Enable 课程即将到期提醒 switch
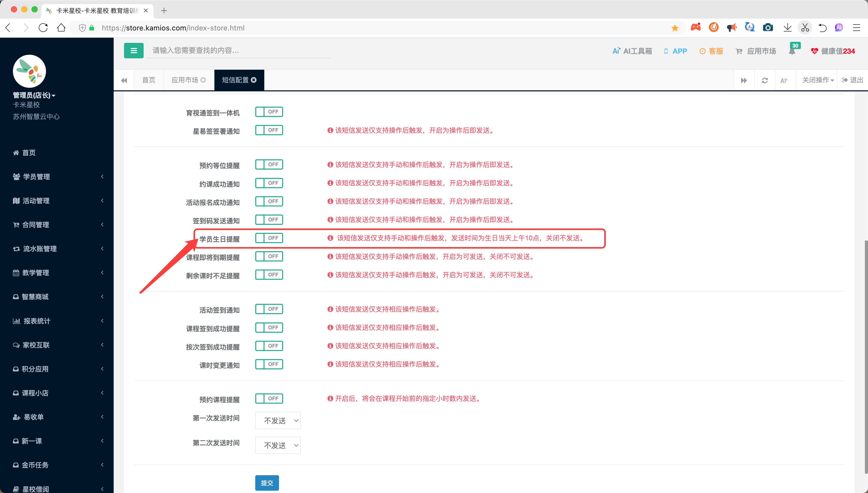Screen dimensions: 868x493 pyautogui.click(x=269, y=256)
